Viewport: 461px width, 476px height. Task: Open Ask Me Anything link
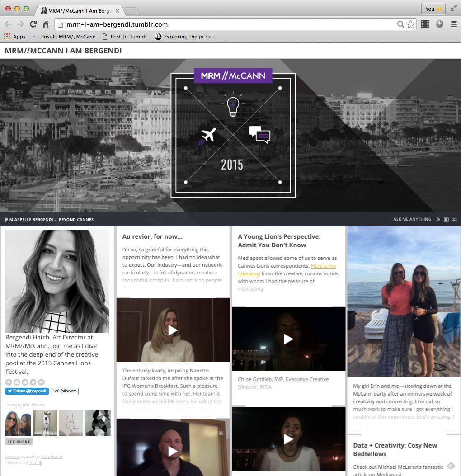[x=412, y=219]
